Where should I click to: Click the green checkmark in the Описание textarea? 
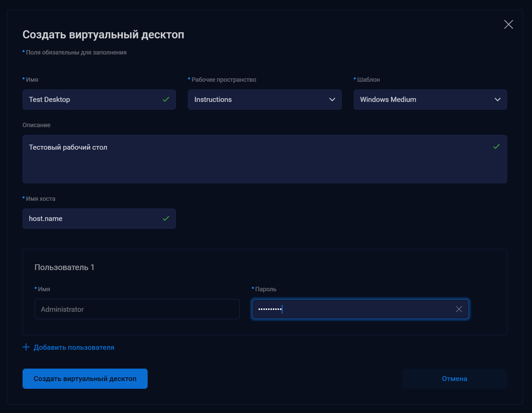click(496, 147)
